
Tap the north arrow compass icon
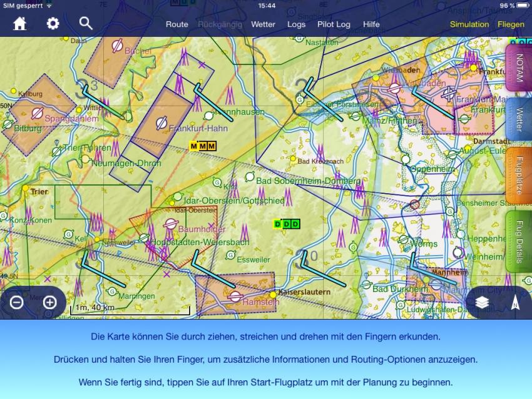pyautogui.click(x=515, y=303)
